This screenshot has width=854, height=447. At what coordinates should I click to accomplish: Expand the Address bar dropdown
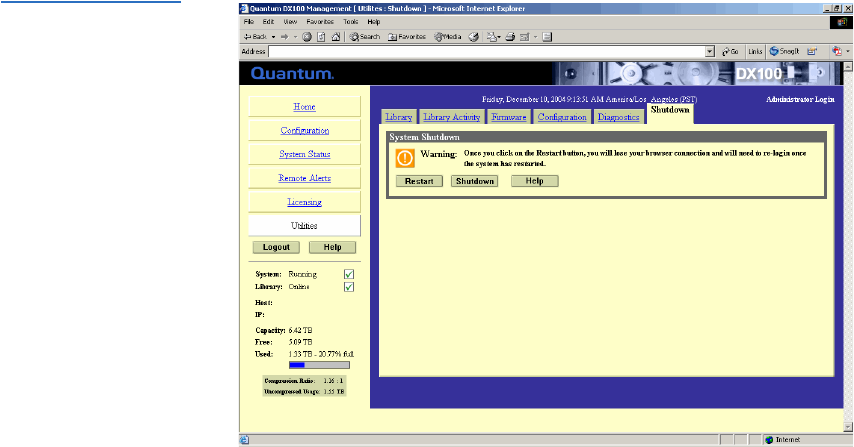click(710, 51)
